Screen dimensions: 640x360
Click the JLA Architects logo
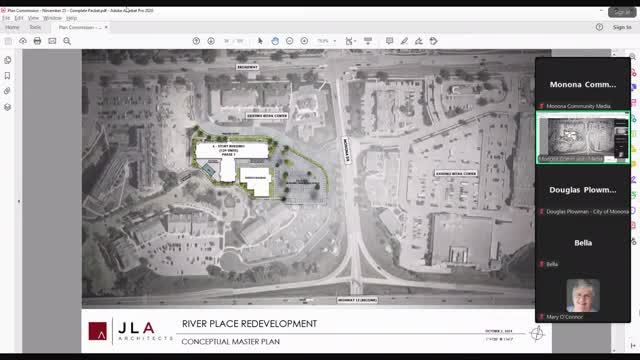click(x=130, y=331)
